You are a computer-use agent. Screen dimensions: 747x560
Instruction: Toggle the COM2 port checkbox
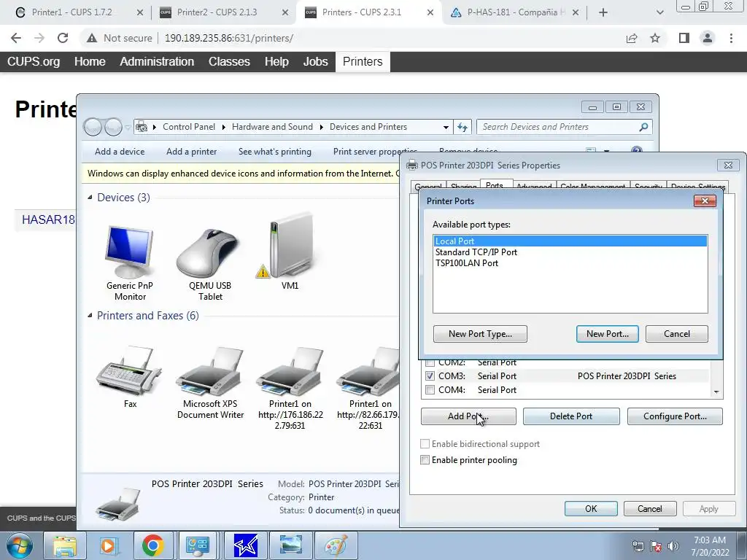click(x=430, y=363)
